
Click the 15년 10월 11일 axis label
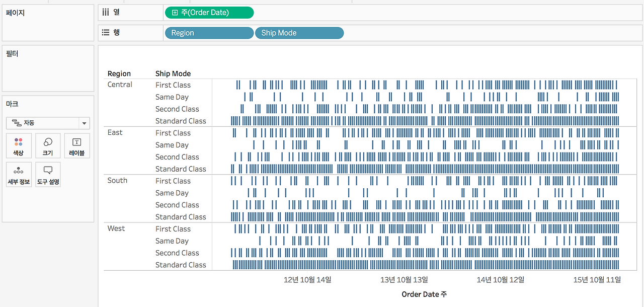click(x=597, y=280)
